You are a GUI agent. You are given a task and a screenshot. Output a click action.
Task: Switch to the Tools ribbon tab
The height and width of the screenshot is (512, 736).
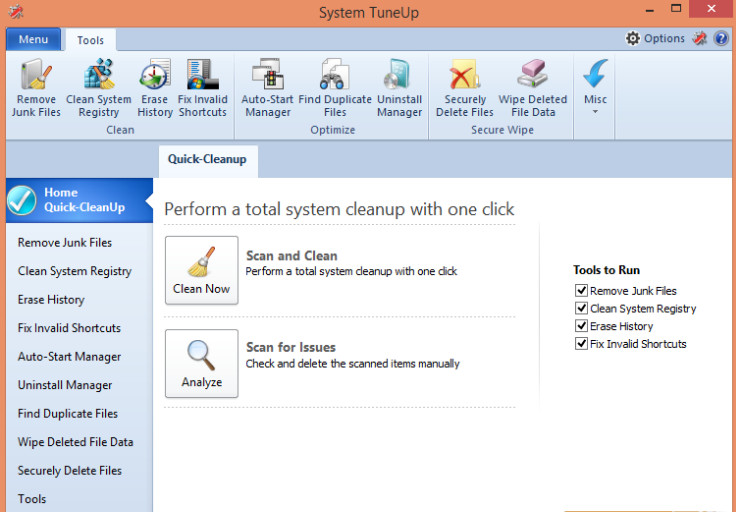[x=91, y=40]
